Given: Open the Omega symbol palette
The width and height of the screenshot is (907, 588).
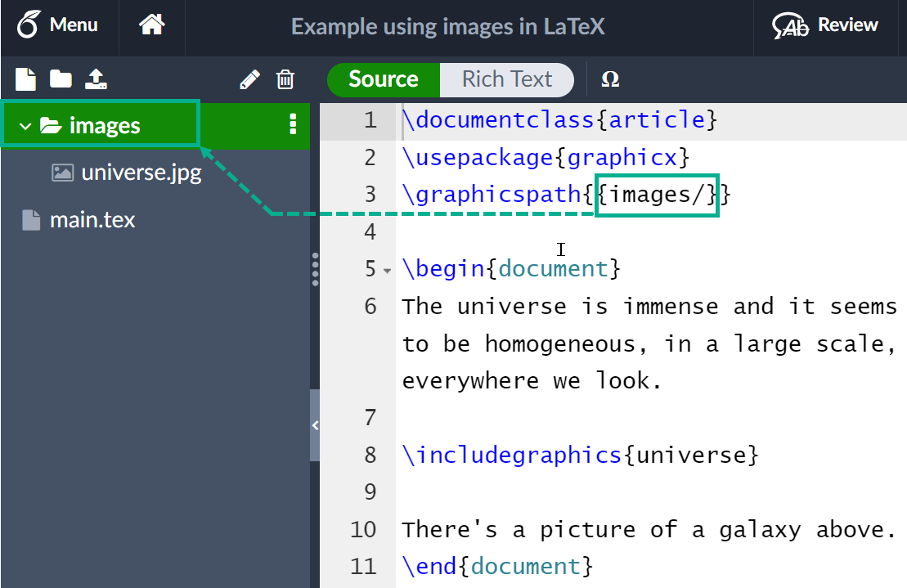Looking at the screenshot, I should (x=609, y=79).
